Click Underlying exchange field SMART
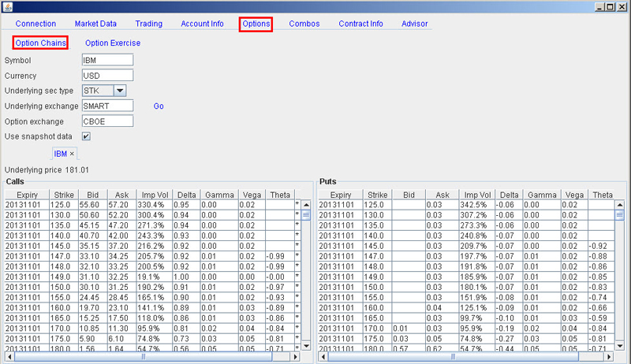 coord(107,106)
